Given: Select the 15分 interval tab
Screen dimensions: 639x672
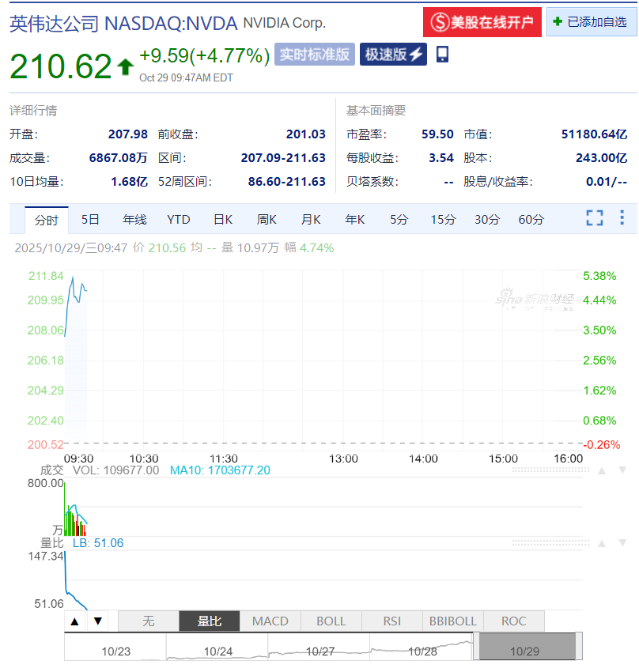Looking at the screenshot, I should [443, 220].
